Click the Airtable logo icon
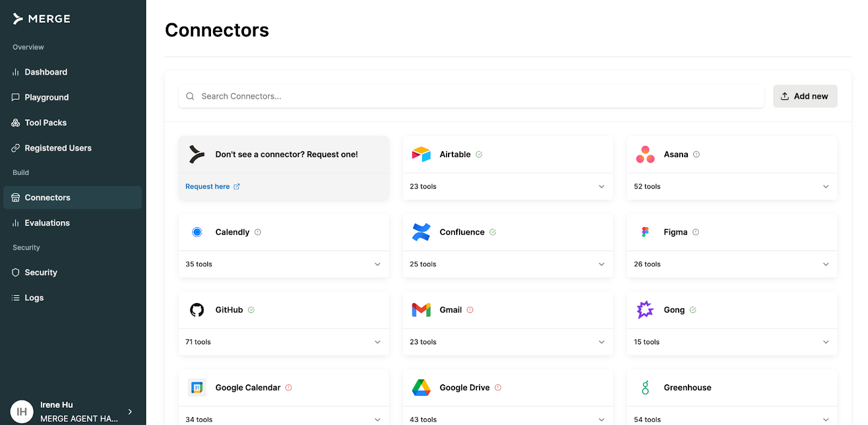The width and height of the screenshot is (868, 425). click(x=421, y=154)
